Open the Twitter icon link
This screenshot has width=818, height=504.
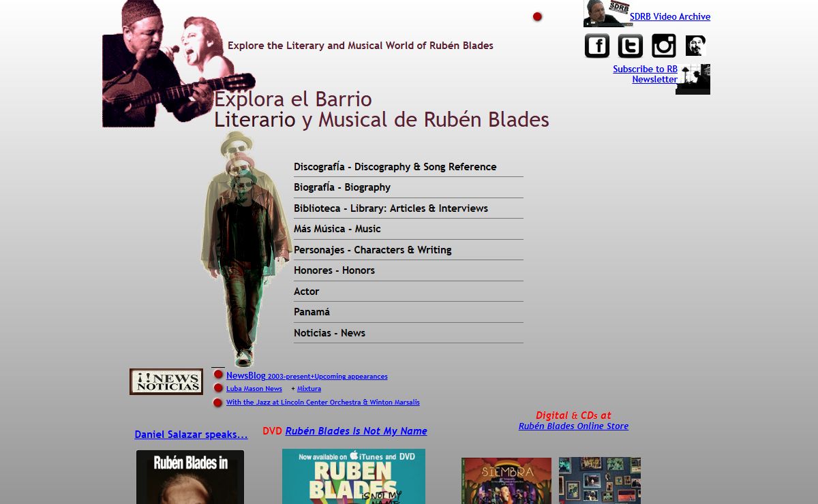pyautogui.click(x=631, y=46)
